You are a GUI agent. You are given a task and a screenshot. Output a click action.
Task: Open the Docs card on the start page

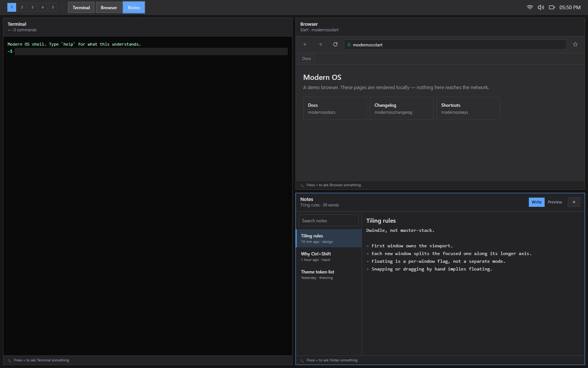(x=335, y=108)
